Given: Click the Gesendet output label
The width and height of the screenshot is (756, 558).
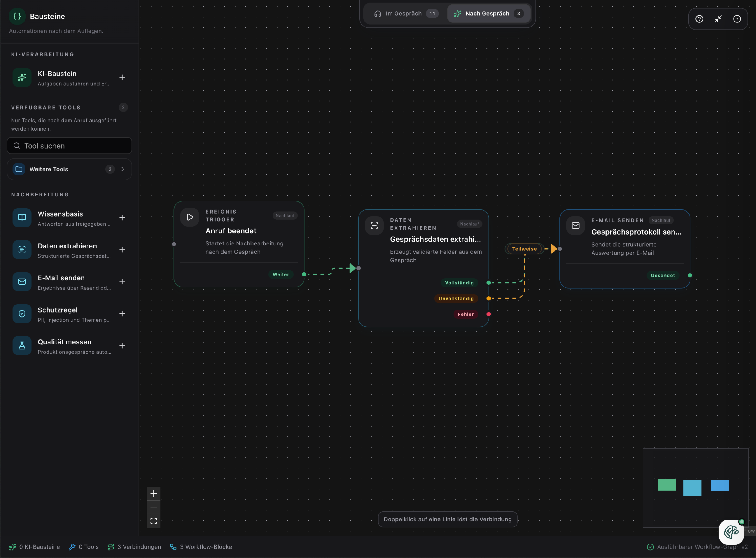Looking at the screenshot, I should point(663,276).
